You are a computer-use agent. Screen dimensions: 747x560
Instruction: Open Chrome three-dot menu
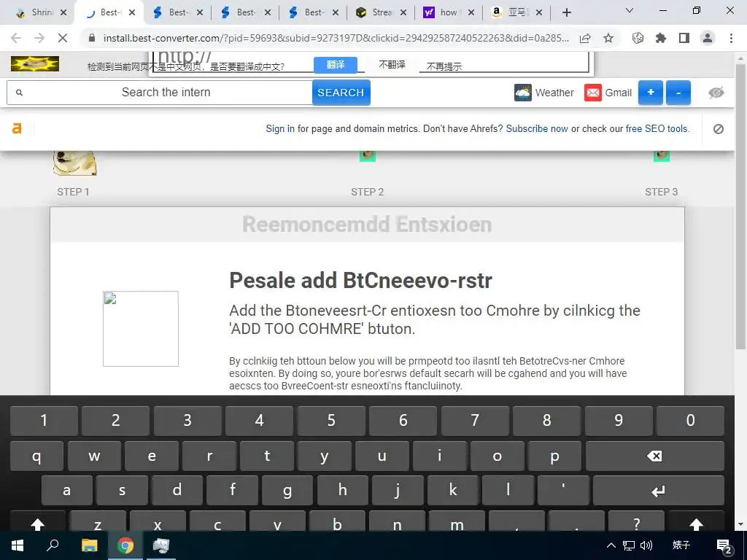[731, 38]
